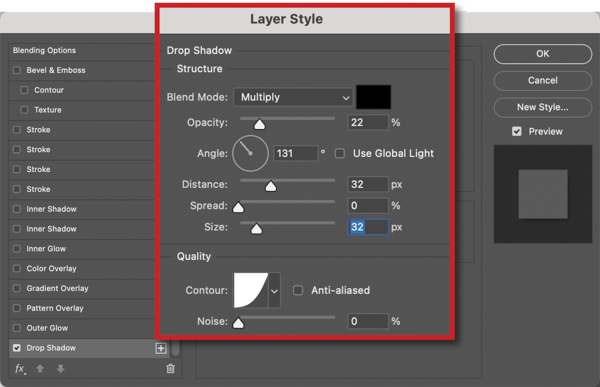Click OK to apply the layer style
600x387 pixels.
543,54
